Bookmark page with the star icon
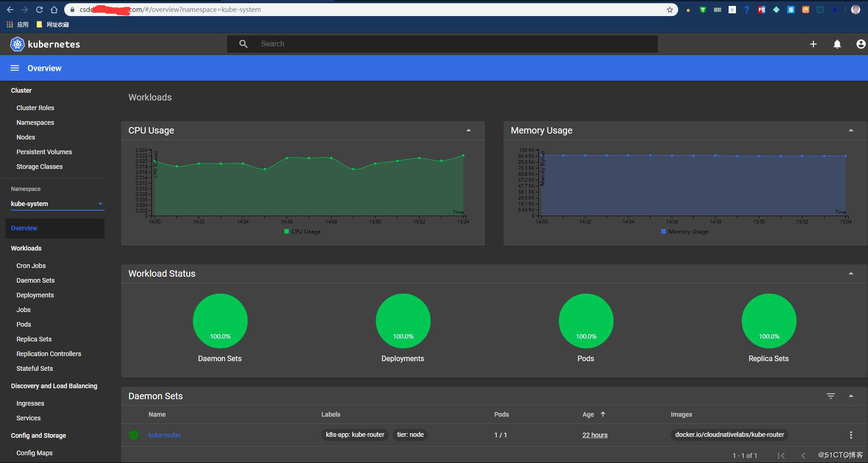The image size is (868, 463). pos(669,10)
